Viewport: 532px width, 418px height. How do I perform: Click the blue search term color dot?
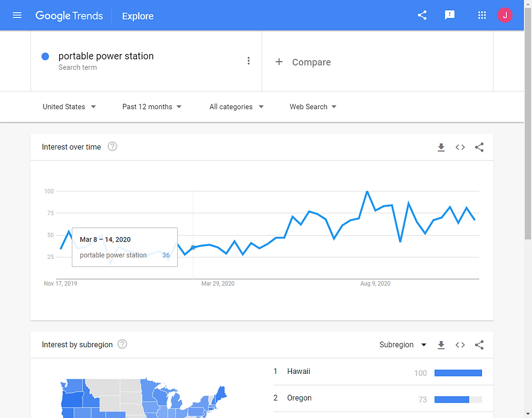coord(45,57)
